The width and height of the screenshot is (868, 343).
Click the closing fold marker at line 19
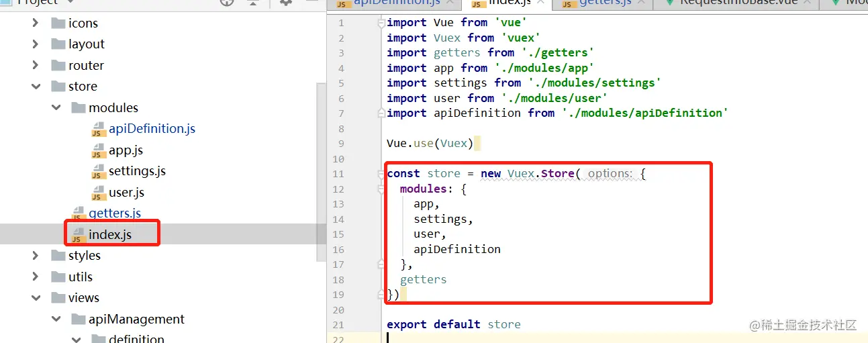pyautogui.click(x=381, y=295)
